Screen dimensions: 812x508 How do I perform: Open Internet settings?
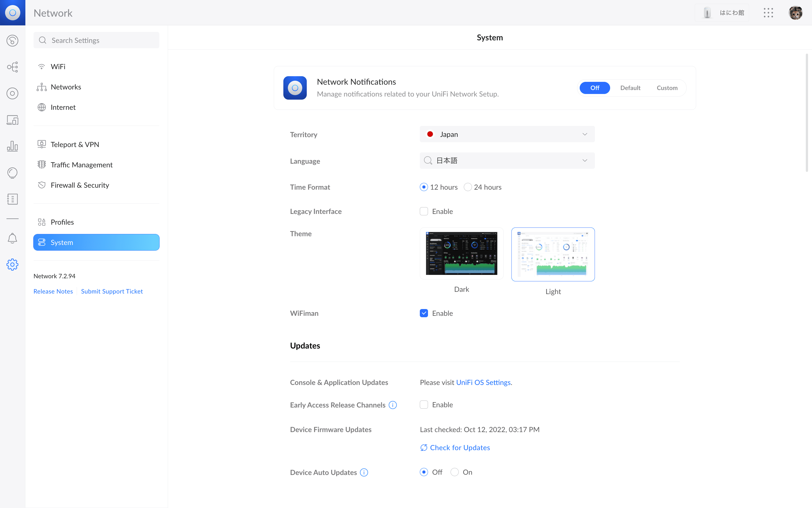96,107
